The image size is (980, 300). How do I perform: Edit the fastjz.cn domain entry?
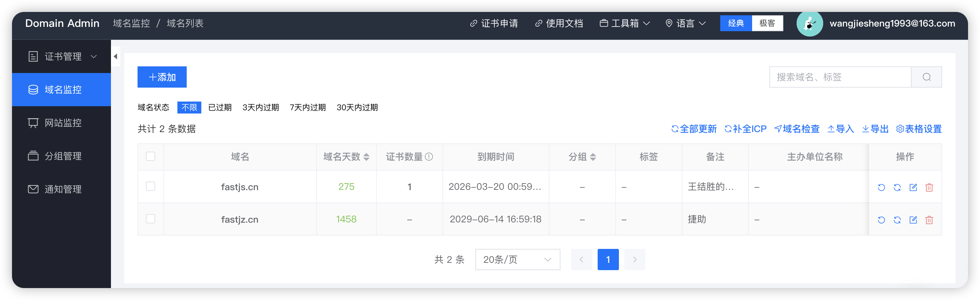(x=913, y=220)
